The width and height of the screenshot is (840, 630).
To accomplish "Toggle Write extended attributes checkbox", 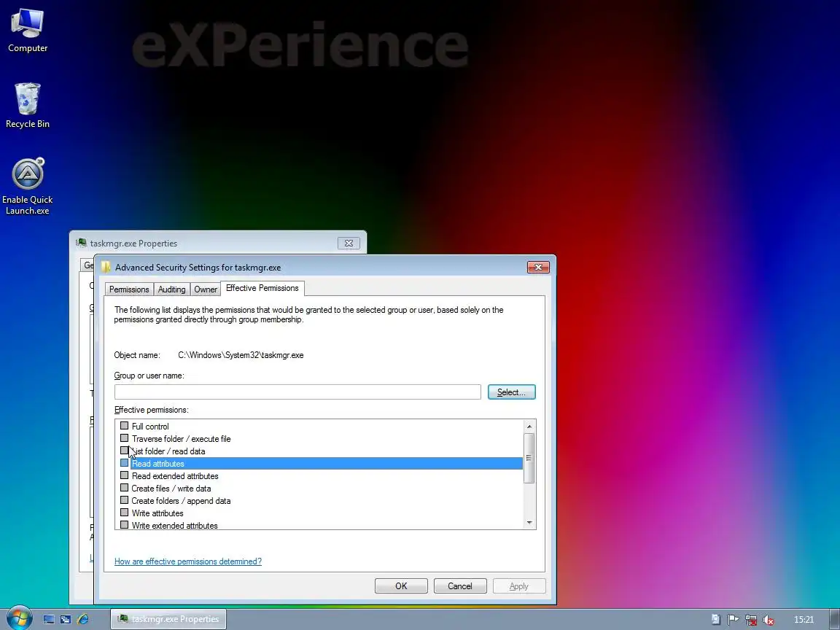I will tap(124, 525).
